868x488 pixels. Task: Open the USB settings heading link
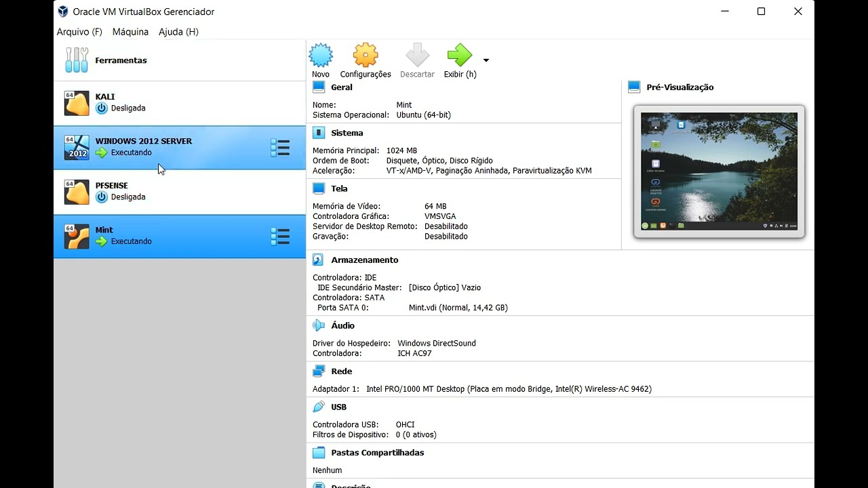click(339, 407)
